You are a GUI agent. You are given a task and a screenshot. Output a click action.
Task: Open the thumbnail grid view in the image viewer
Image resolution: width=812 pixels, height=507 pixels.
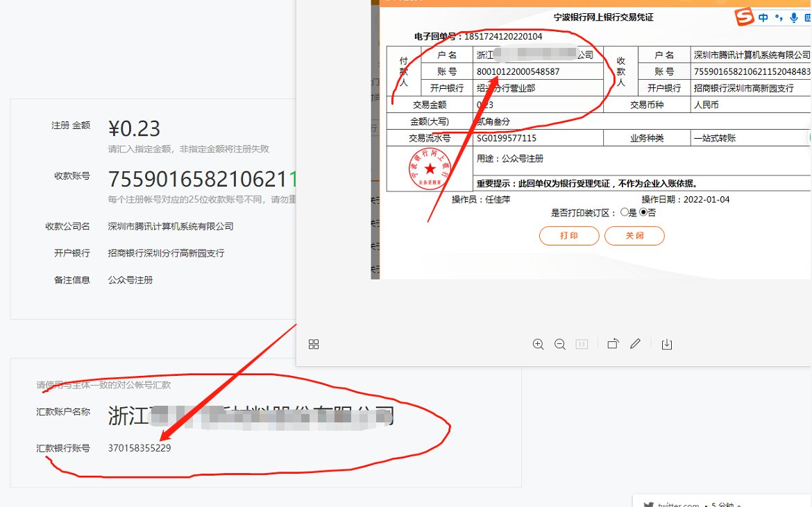313,344
